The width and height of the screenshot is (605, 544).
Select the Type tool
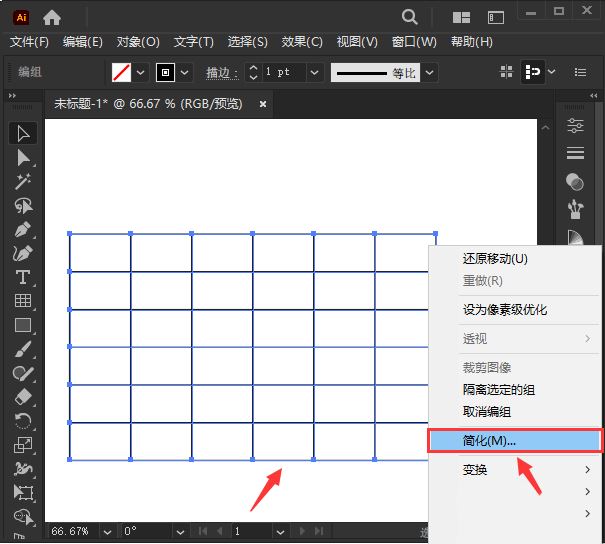(x=23, y=277)
